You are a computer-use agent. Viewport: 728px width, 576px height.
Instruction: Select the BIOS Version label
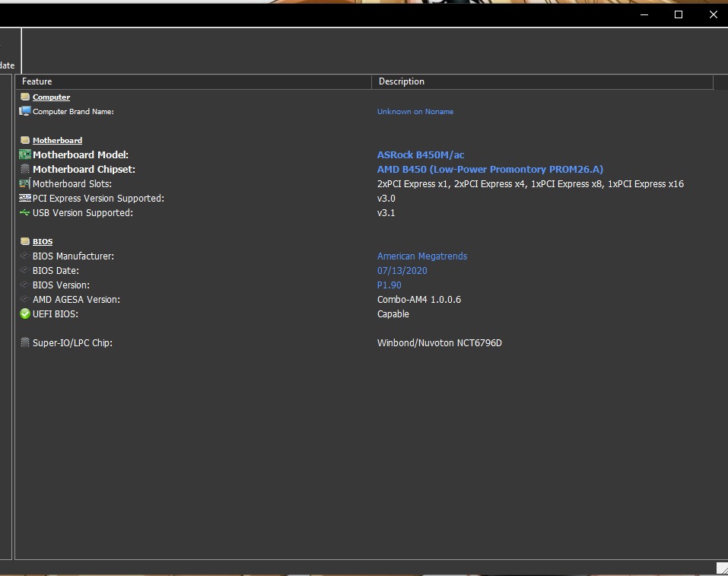point(61,285)
